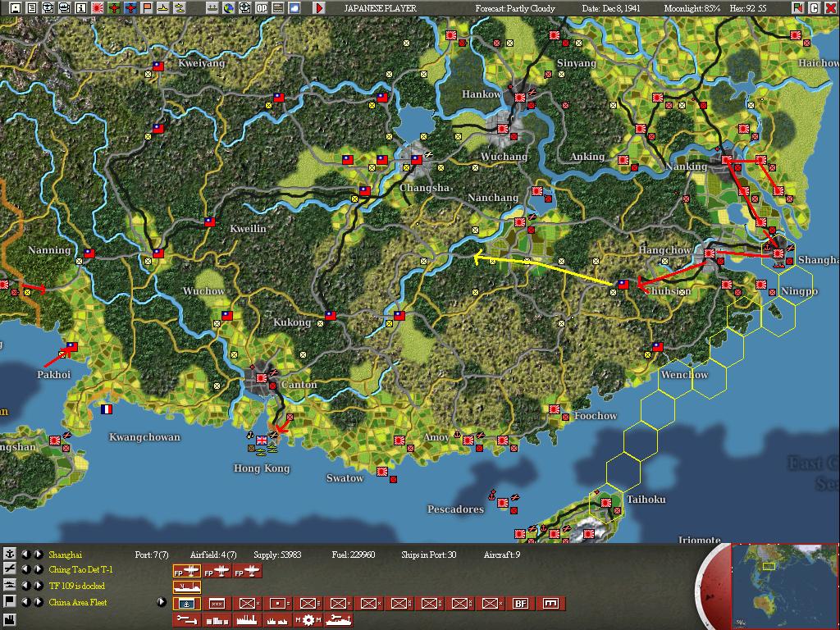Click the minimap in bottom right corner

pos(784,586)
